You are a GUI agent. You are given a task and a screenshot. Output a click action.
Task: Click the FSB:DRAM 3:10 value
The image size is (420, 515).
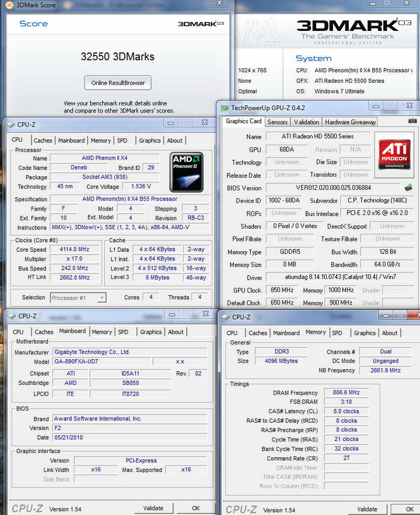(x=346, y=402)
